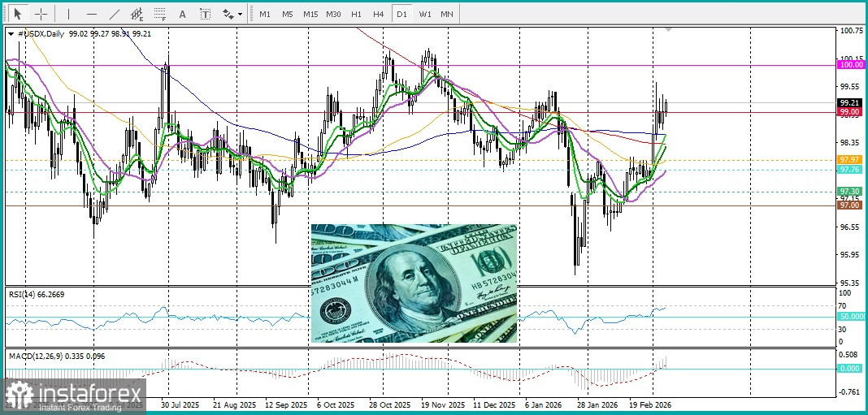This screenshot has height=415, width=868.
Task: Click the RSI 50.0000 level tag
Action: (851, 317)
